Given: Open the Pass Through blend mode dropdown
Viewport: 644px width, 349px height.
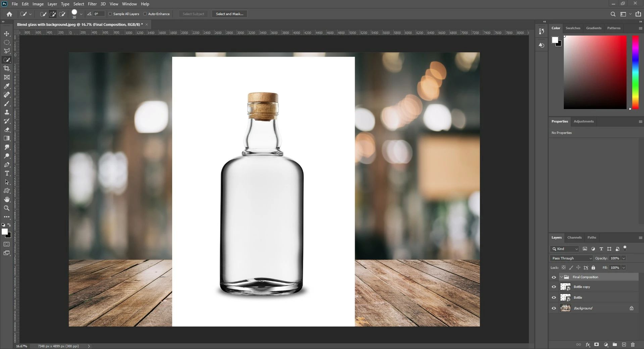Looking at the screenshot, I should pyautogui.click(x=571, y=258).
